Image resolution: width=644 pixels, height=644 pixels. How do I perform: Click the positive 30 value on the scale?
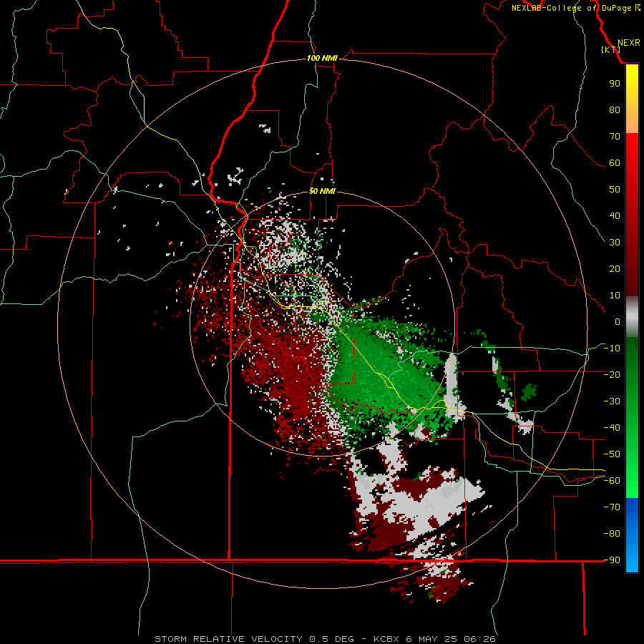coord(615,243)
